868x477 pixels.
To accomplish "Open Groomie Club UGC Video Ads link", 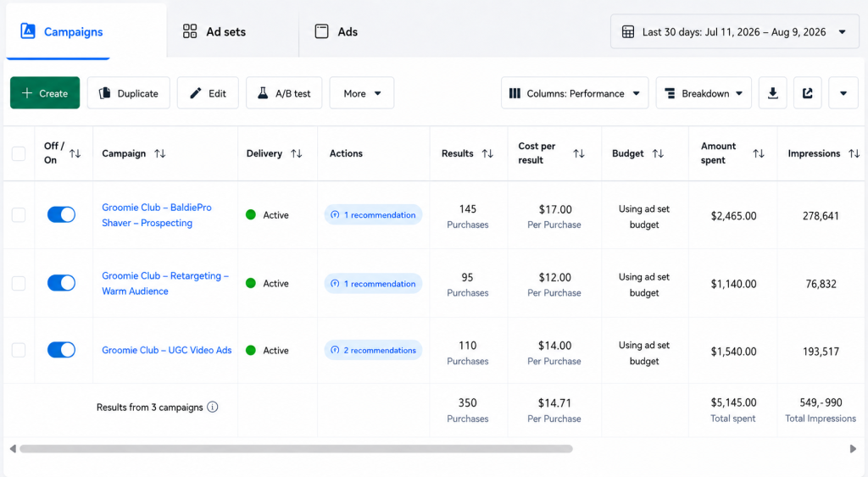I will point(167,350).
